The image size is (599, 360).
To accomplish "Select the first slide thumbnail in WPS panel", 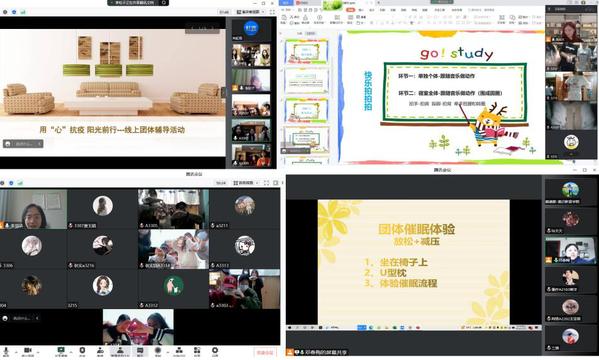I will pos(306,51).
